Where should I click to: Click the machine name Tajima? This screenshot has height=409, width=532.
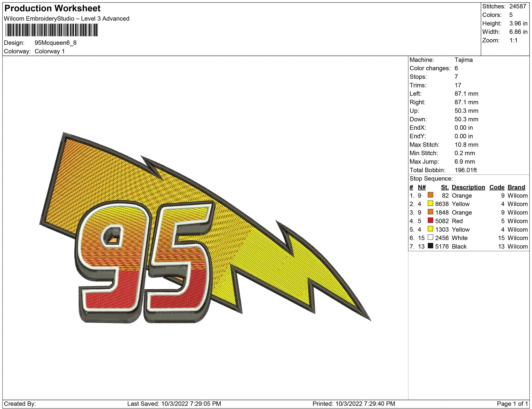[463, 60]
